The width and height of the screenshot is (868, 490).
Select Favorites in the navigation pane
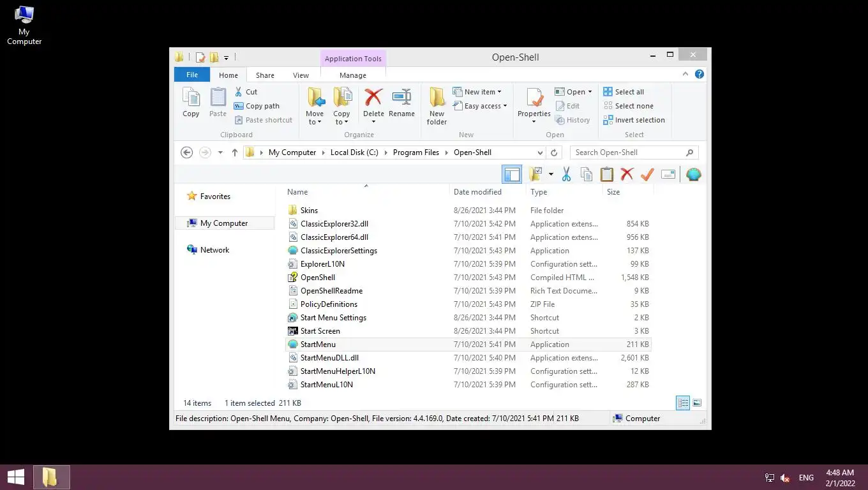point(208,197)
